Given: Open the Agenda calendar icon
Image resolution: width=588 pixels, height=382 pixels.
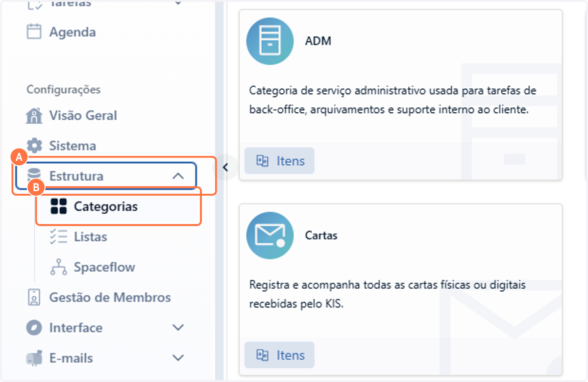Looking at the screenshot, I should (34, 32).
